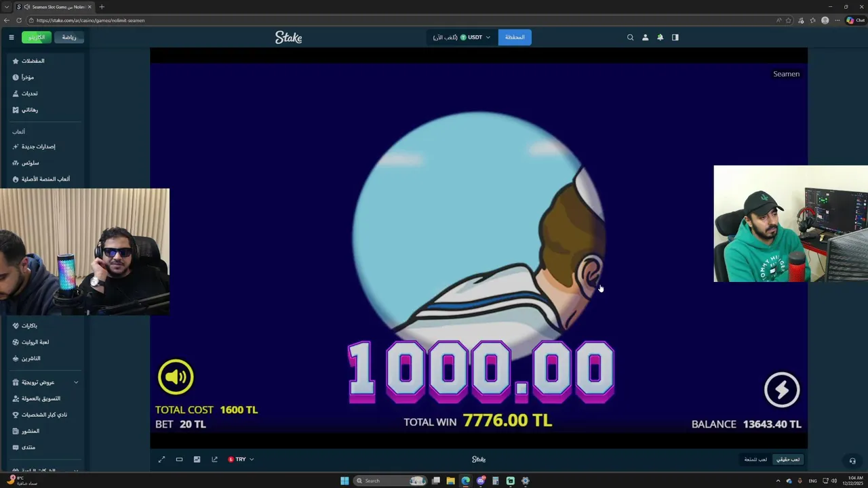Show hidden system tray icons chevron
Image resolution: width=868 pixels, height=488 pixels.
(x=778, y=481)
